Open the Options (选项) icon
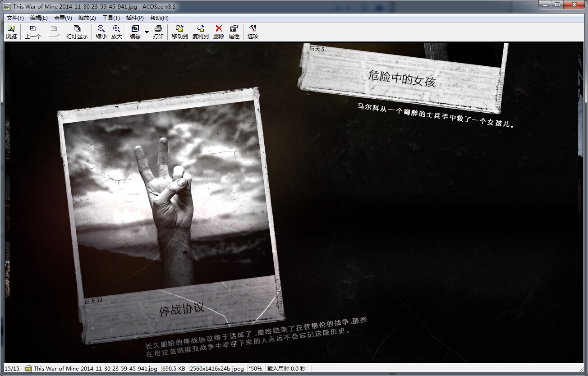This screenshot has height=376, width=588. [253, 32]
